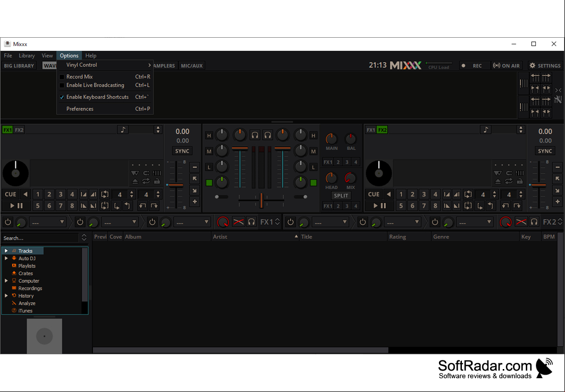The width and height of the screenshot is (565, 392).
Task: Click the left deck key note icon
Action: [x=123, y=129]
